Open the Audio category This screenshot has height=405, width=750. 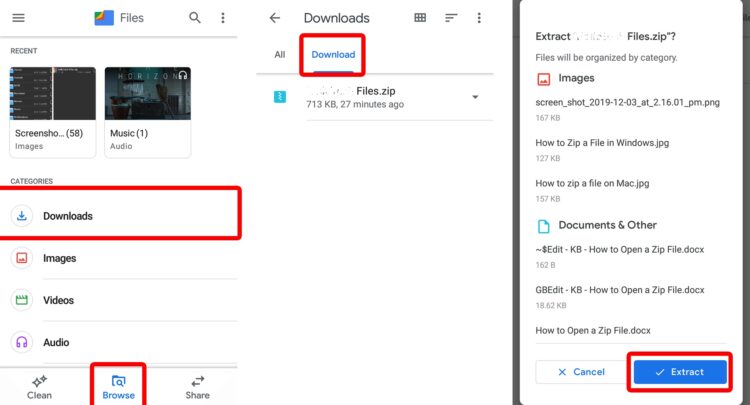click(120, 342)
